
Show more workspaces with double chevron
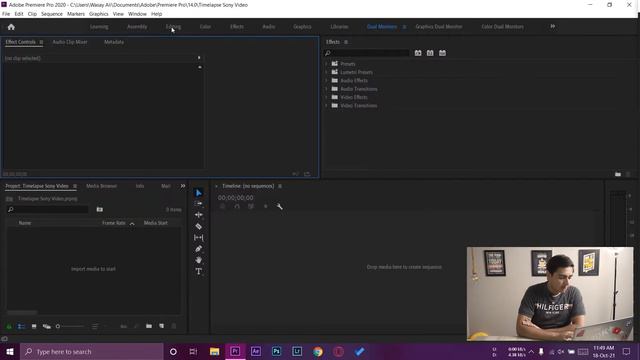(553, 27)
